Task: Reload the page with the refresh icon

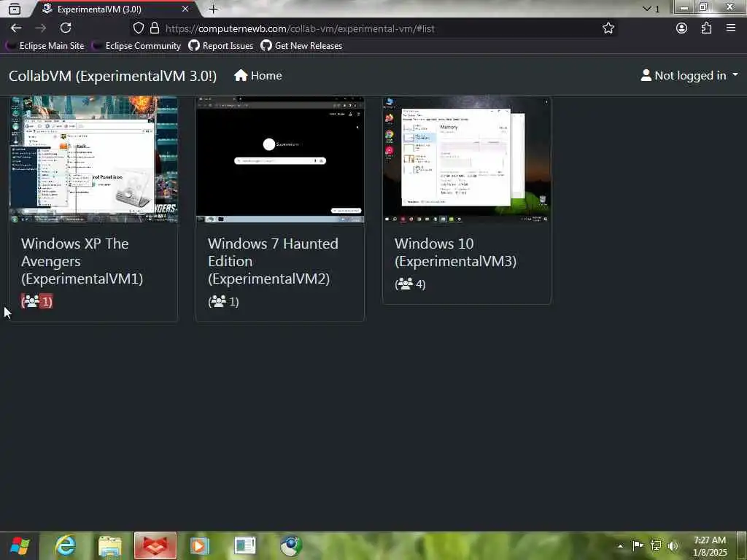Action: pos(66,28)
